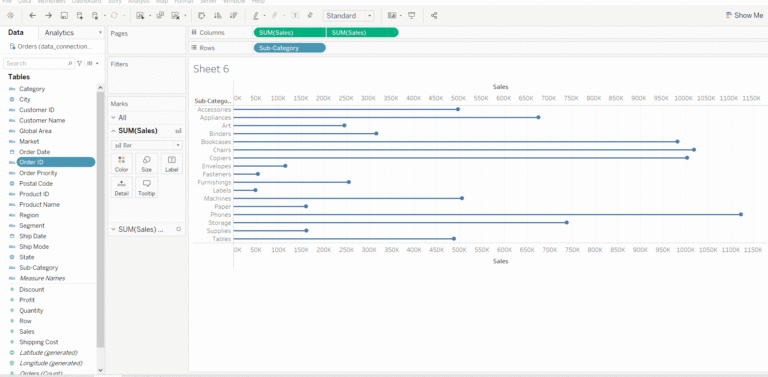Image resolution: width=768 pixels, height=377 pixels.
Task: Click the Swap Rows and Columns icon
Action: click(x=201, y=16)
